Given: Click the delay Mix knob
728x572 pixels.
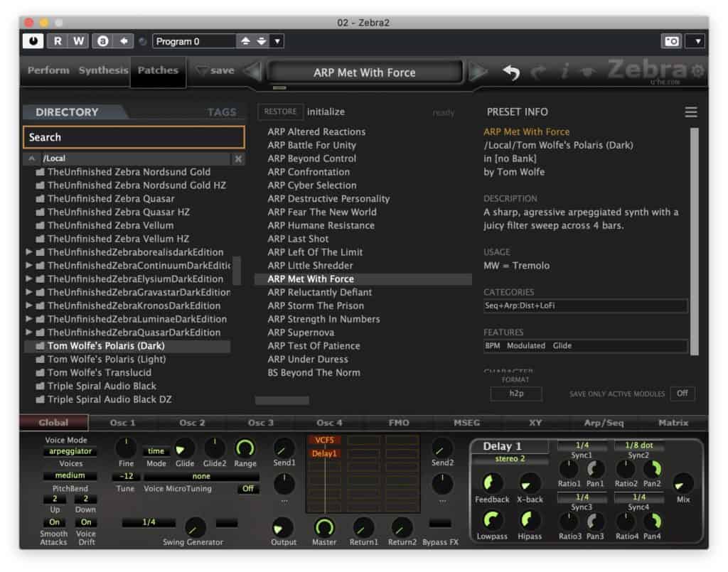Looking at the screenshot, I should coord(682,483).
